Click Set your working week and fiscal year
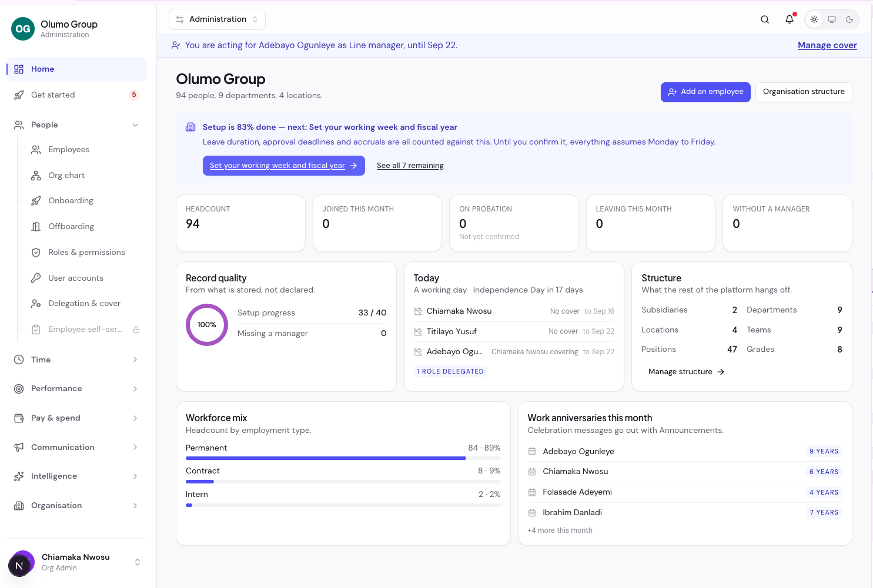Image resolution: width=873 pixels, height=588 pixels. (283, 166)
